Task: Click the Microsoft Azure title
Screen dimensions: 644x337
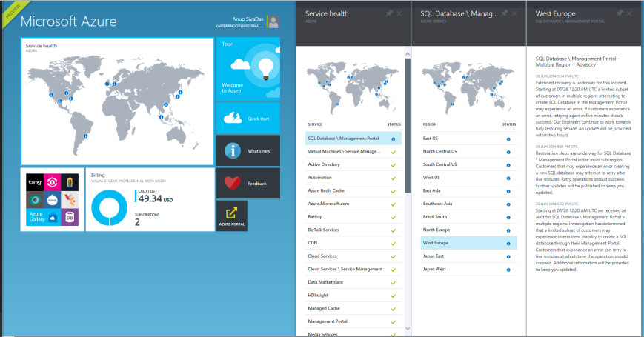Action: (x=69, y=21)
